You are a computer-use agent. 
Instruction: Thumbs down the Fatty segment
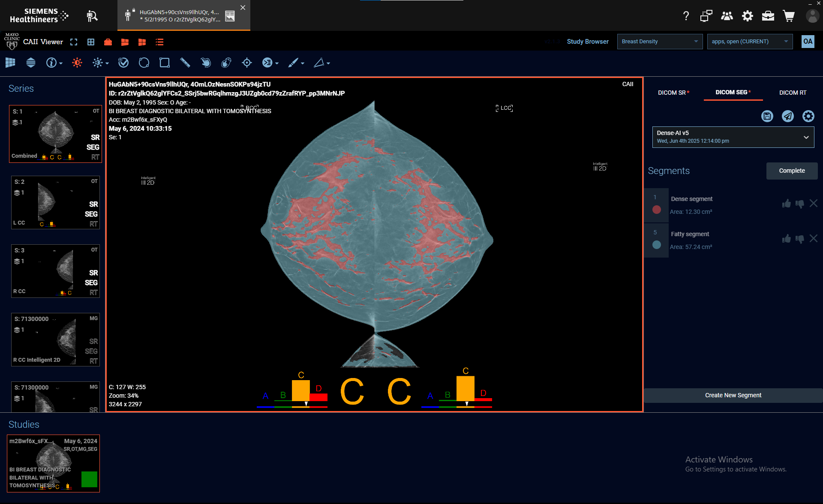pos(799,239)
